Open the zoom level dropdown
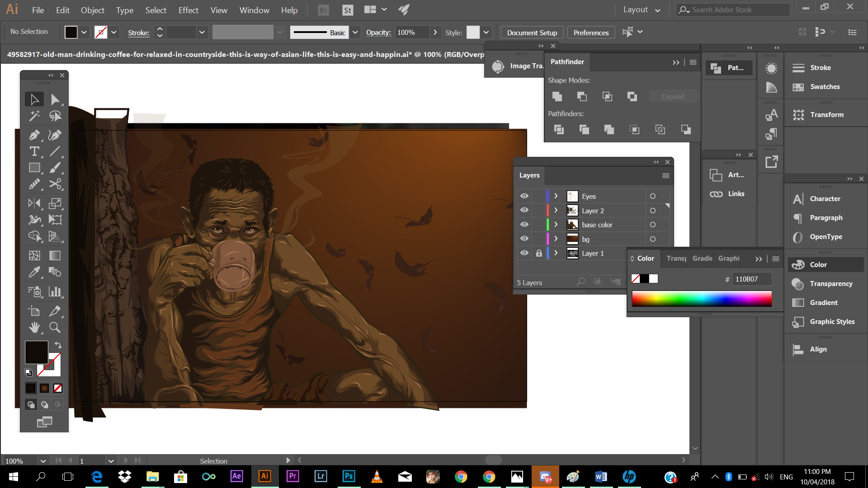 [43, 461]
